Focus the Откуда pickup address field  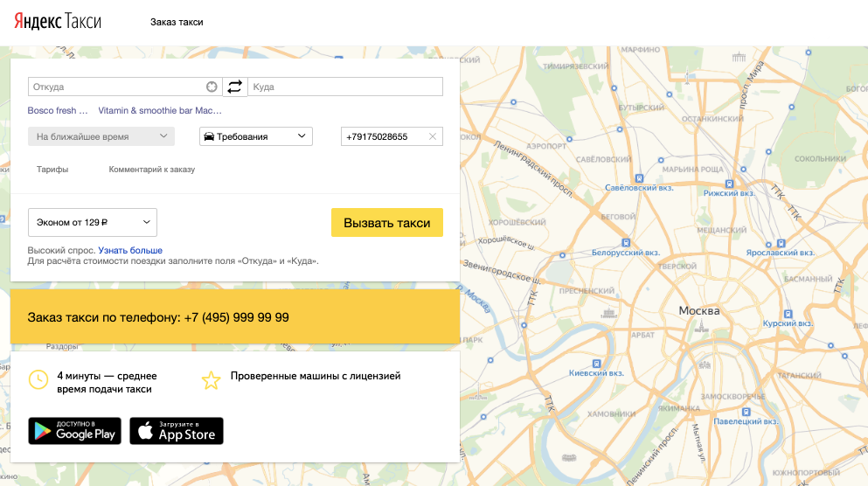point(125,87)
